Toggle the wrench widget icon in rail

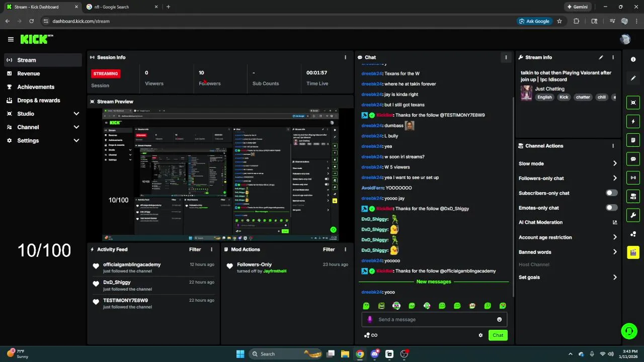[633, 215]
